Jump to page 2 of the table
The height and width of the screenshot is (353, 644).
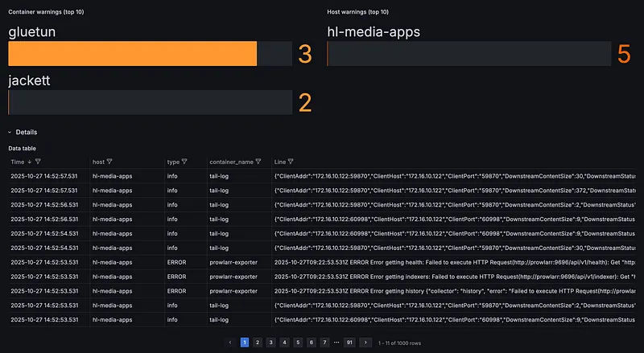pyautogui.click(x=258, y=342)
